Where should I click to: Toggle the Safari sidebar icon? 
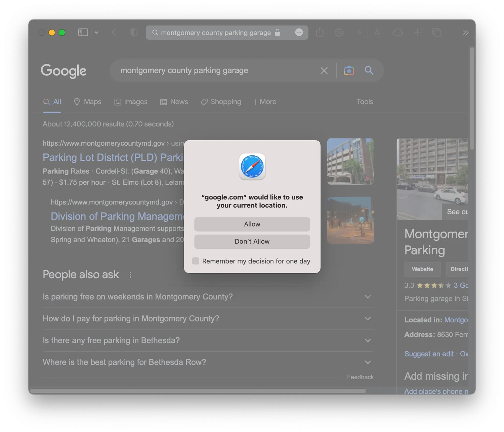(83, 33)
